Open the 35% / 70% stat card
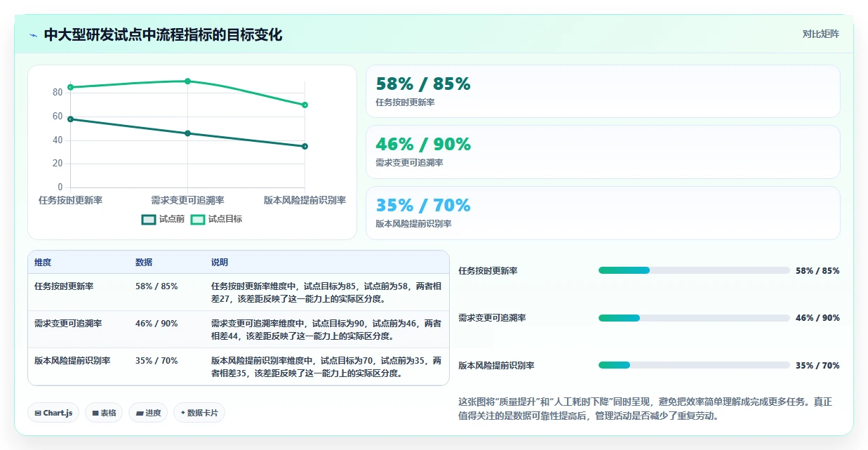The width and height of the screenshot is (868, 450). (x=603, y=213)
